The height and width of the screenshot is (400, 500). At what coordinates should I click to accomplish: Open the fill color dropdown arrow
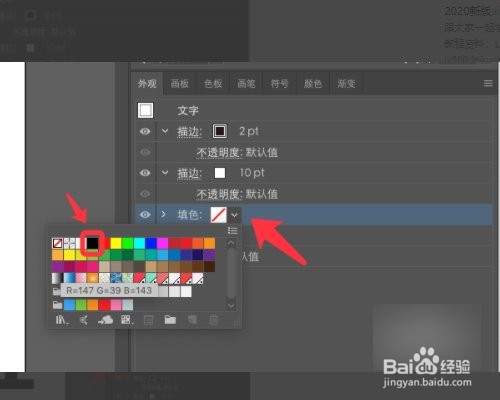[234, 215]
